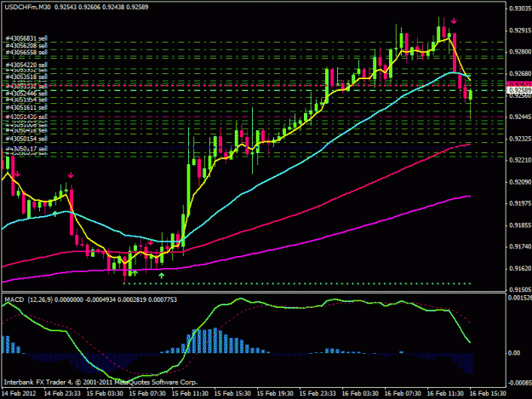Click the 15 Feb 23:33 time axis label
532x399 pixels.
tap(317, 394)
